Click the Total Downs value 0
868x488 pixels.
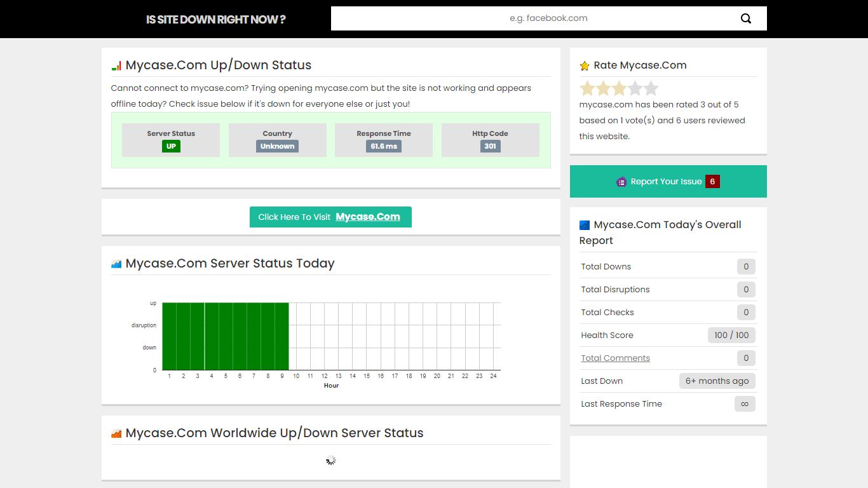(x=746, y=267)
